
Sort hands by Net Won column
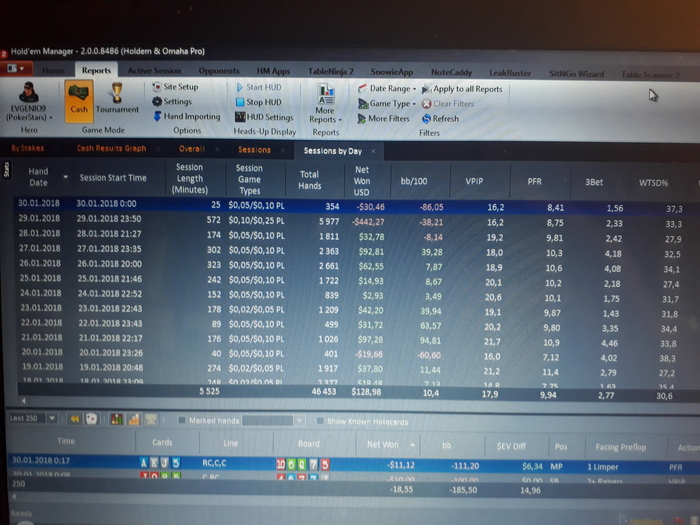383,444
